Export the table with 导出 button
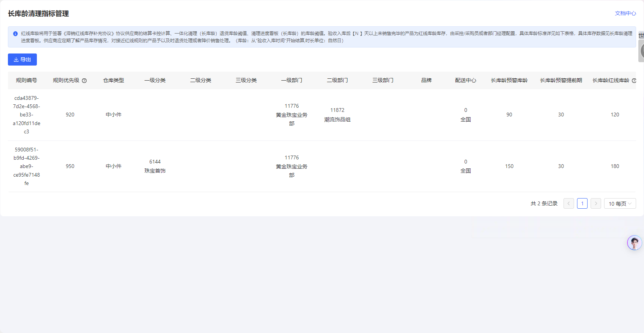644x333 pixels. pyautogui.click(x=22, y=60)
